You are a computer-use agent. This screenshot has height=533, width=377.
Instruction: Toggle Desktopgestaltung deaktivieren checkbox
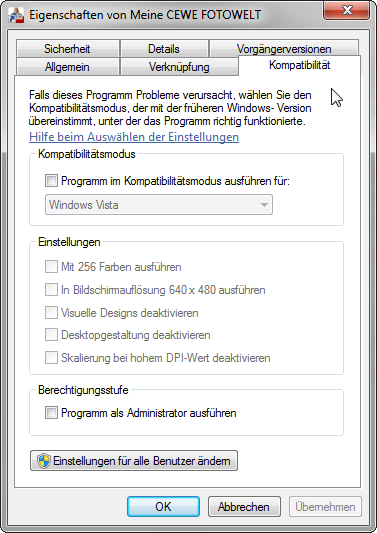point(51,335)
